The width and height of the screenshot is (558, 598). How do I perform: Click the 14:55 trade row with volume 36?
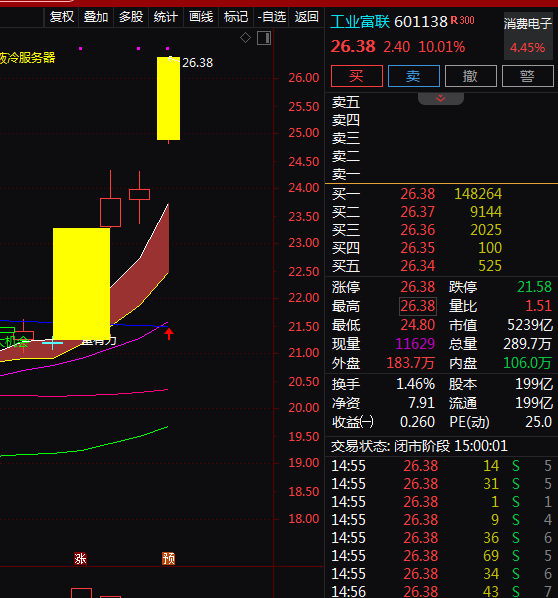pyautogui.click(x=441, y=538)
